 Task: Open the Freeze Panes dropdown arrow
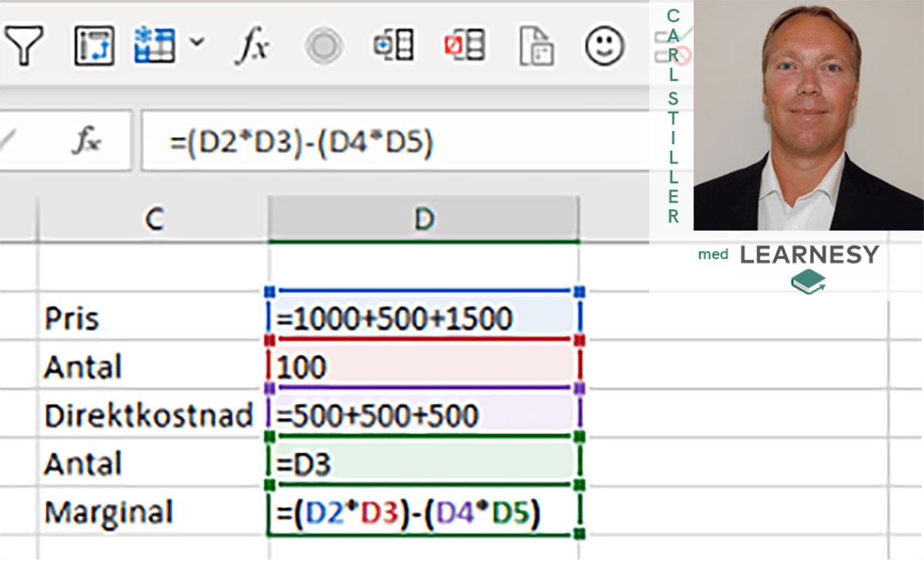click(197, 42)
